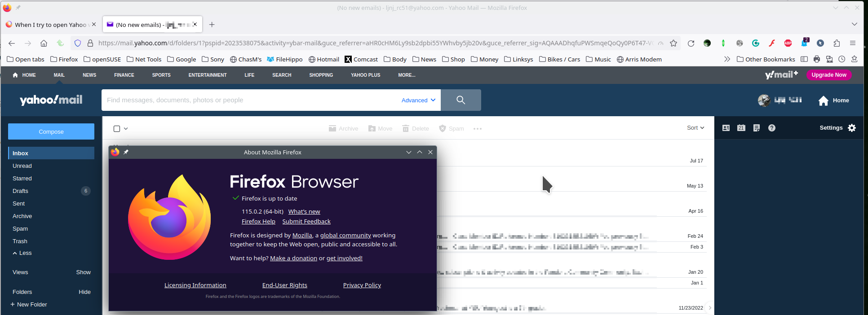Open SPORTS in Yahoo navigation

coord(161,75)
